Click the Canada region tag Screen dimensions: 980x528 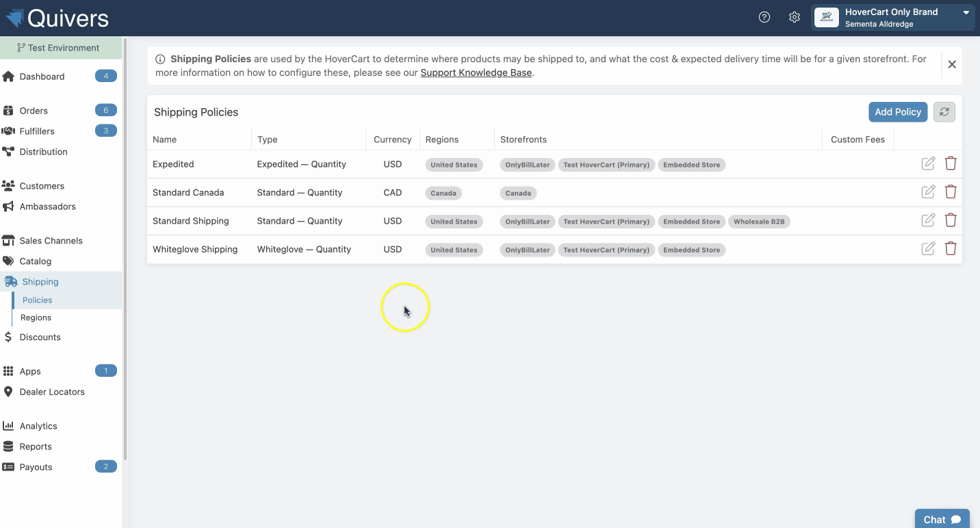pyautogui.click(x=443, y=193)
